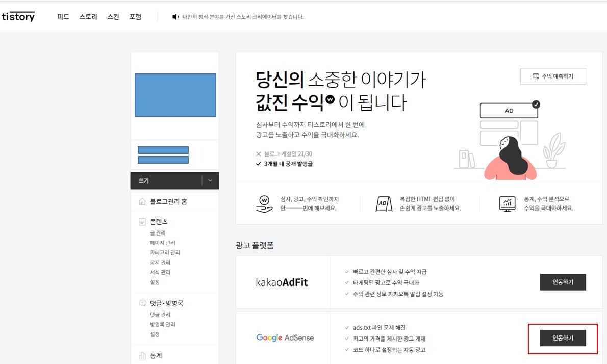Click text '심사, 광고, 수익 확인까지'
Image resolution: width=607 pixels, height=364 pixels.
(309, 199)
